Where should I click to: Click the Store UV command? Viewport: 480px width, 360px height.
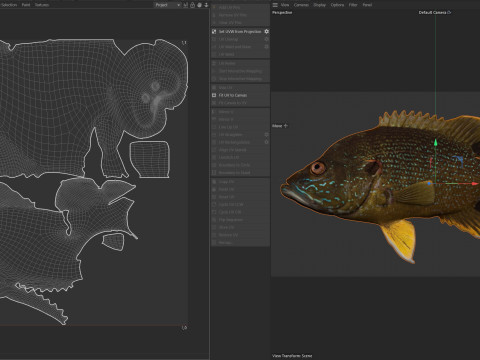[223, 227]
